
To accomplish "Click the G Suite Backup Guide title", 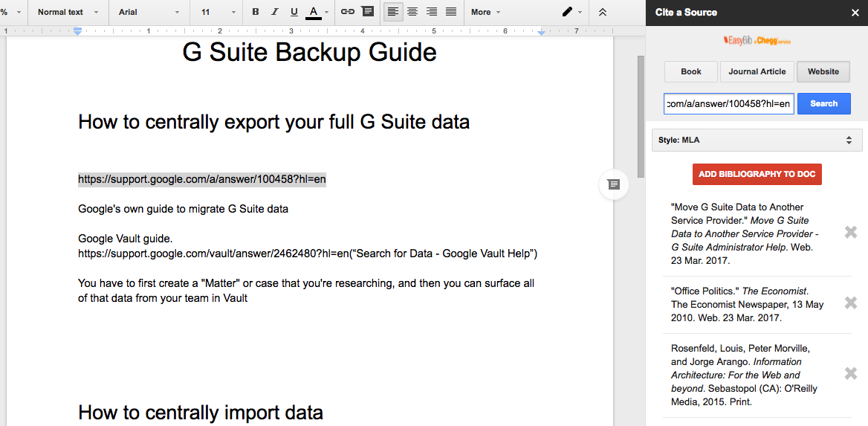I will [309, 52].
